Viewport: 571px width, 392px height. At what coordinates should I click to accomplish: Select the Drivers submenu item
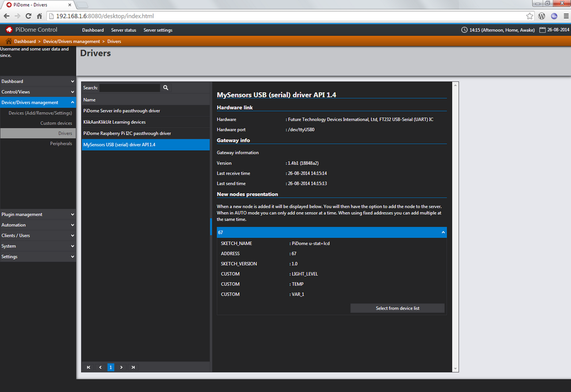(x=38, y=133)
